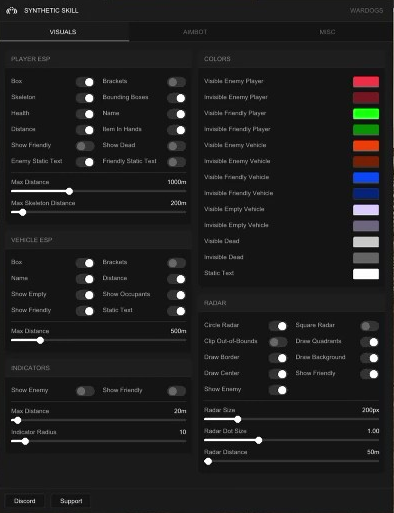394x513 pixels.
Task: Open Invisible Empty Vehicle color swatch
Action: (x=366, y=226)
